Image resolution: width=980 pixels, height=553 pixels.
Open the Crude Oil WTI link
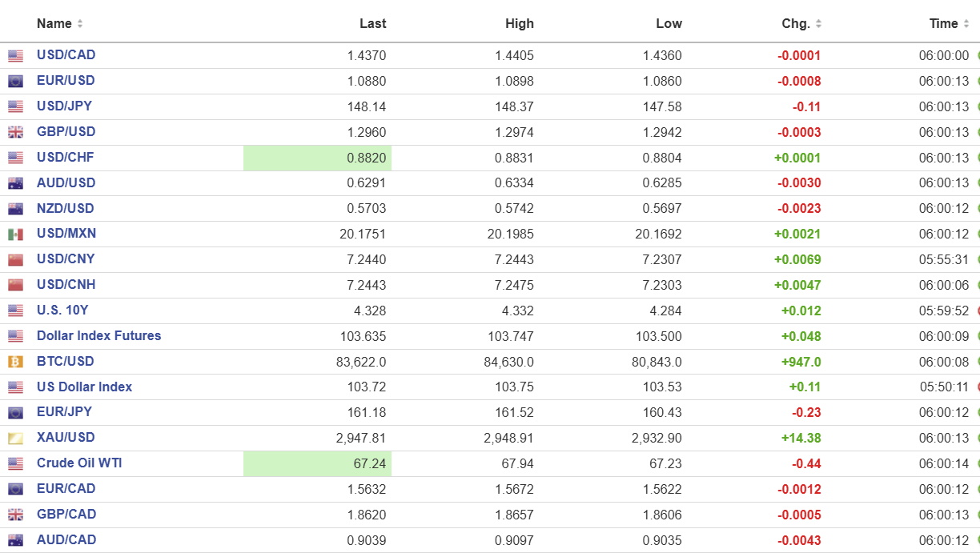79,463
